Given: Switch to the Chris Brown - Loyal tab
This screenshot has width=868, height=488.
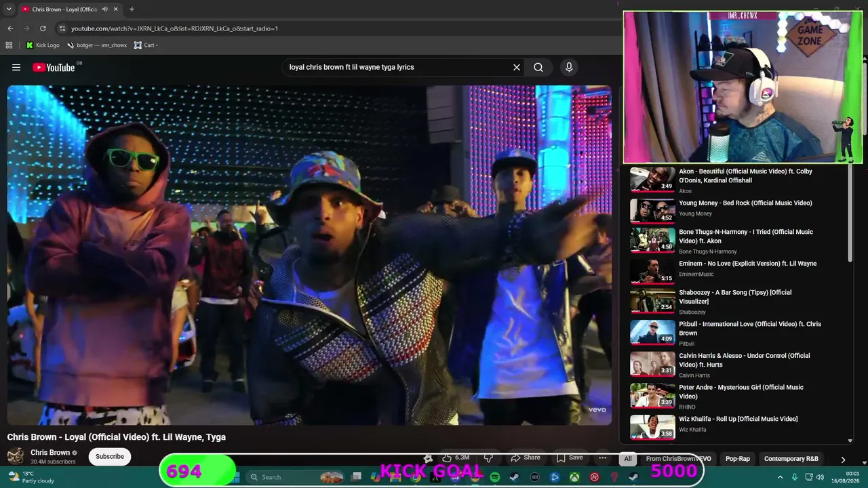Looking at the screenshot, I should click(x=65, y=9).
